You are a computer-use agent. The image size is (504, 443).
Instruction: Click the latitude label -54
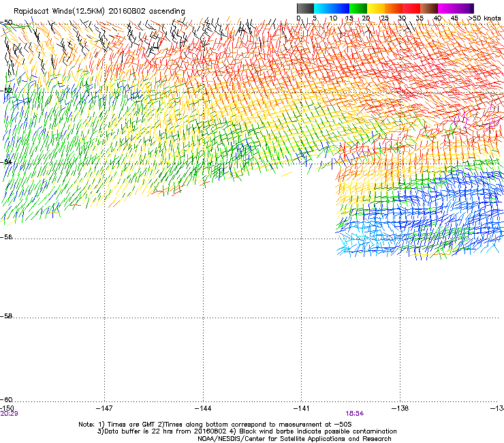pos(6,162)
